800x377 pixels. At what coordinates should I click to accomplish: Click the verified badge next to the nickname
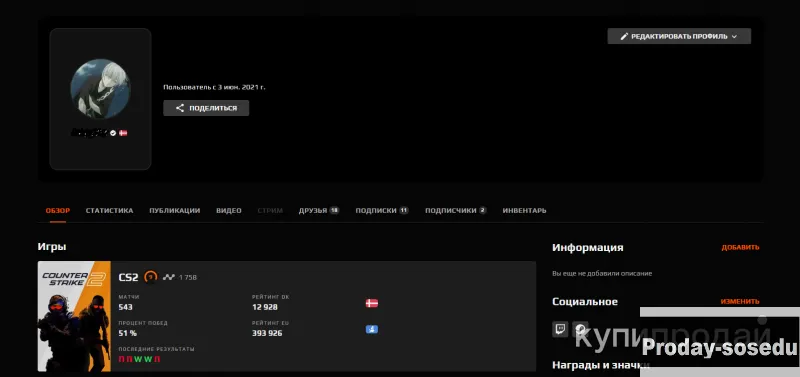[113, 133]
